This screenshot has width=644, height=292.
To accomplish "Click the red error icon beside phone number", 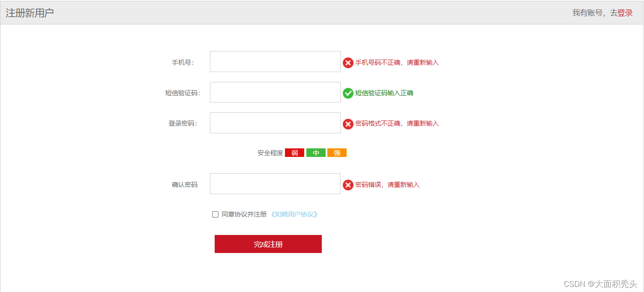I will tap(348, 63).
